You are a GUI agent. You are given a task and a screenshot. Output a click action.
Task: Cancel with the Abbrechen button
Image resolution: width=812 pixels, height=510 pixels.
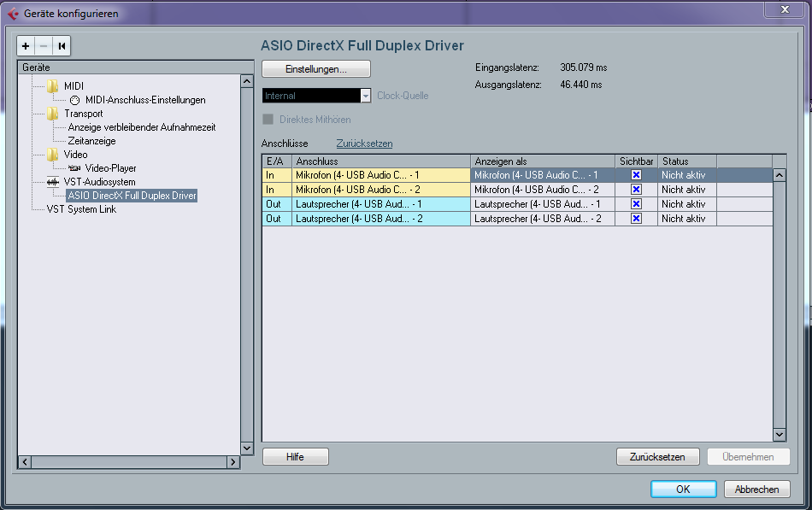pyautogui.click(x=757, y=489)
